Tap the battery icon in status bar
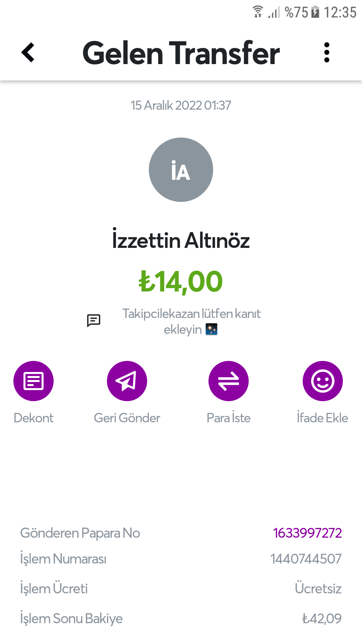 pyautogui.click(x=315, y=12)
